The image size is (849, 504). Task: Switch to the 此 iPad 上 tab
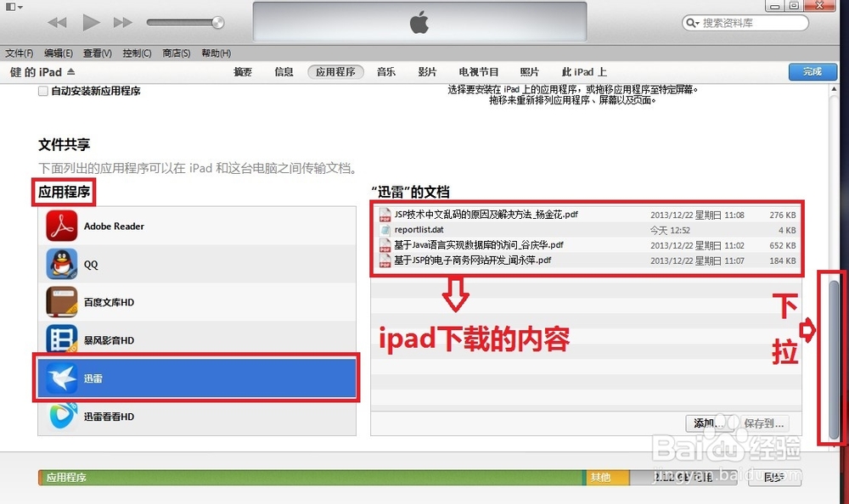tap(584, 72)
